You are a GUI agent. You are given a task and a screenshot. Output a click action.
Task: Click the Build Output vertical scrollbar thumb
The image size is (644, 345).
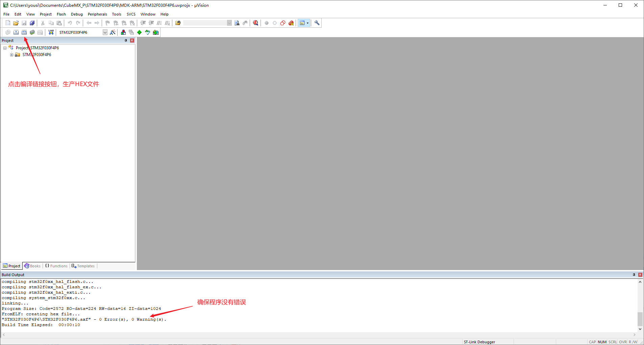coord(640,319)
